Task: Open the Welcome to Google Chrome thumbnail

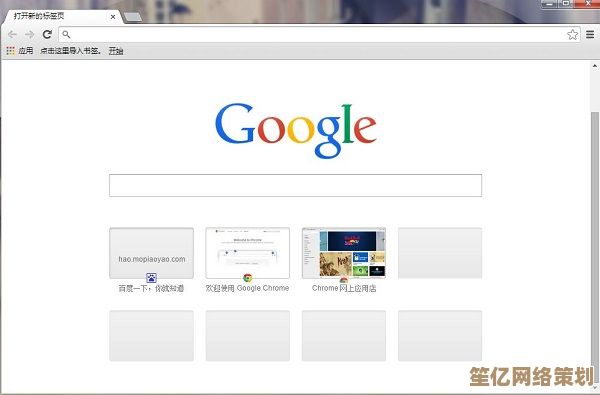Action: [x=248, y=253]
